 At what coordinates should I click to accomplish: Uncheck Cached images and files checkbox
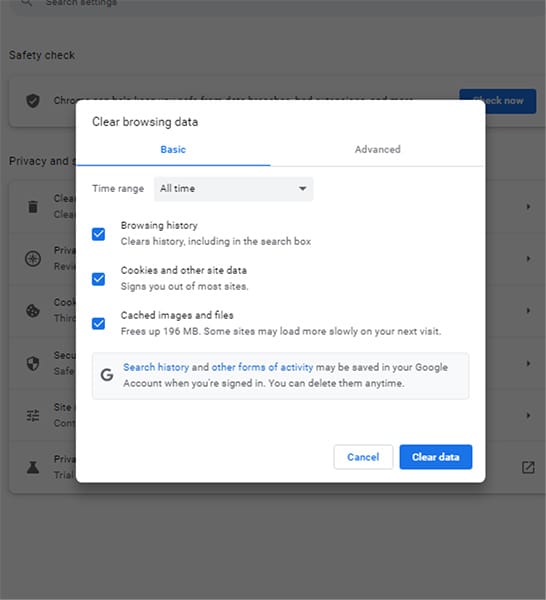[x=98, y=324]
